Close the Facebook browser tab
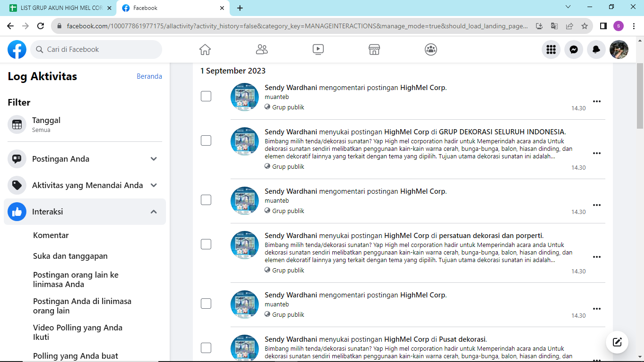 coord(222,8)
